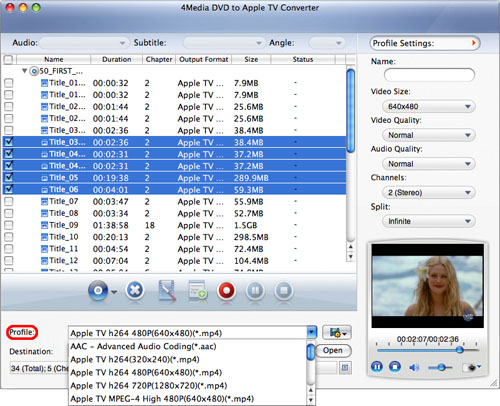Click the file list vertical scrollbar thumb
Image resolution: width=500 pixels, height=406 pixels.
pyautogui.click(x=350, y=110)
